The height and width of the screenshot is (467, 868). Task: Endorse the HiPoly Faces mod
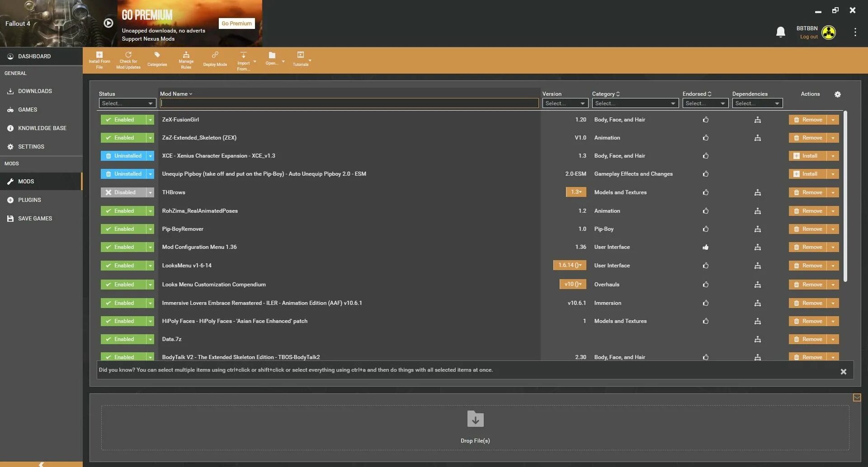(706, 321)
